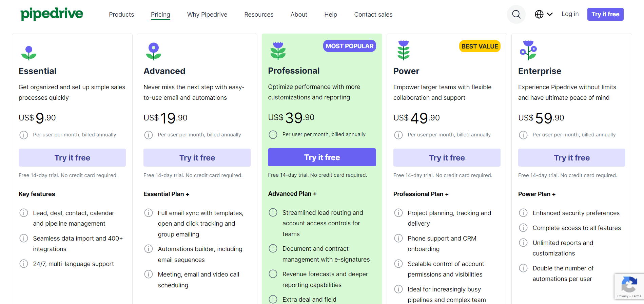
Task: Open the Why Pipedrive menu item
Action: pyautogui.click(x=207, y=14)
